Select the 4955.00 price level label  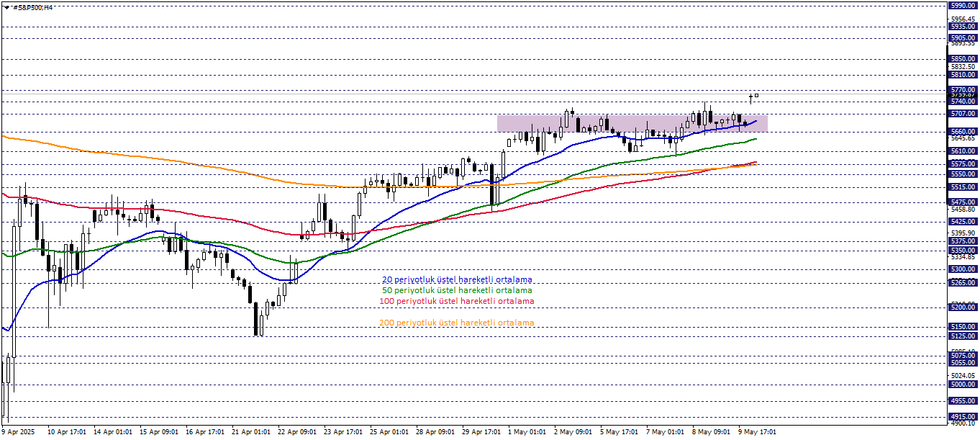pos(963,401)
